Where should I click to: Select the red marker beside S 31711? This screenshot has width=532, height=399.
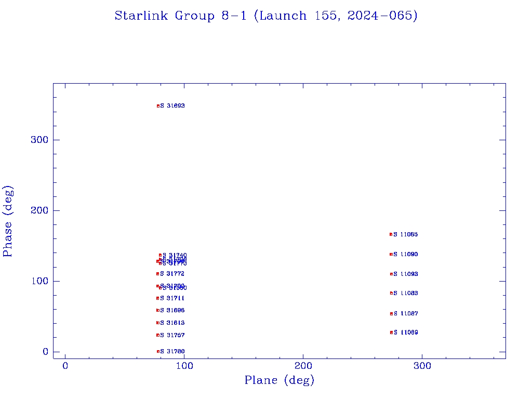pyautogui.click(x=157, y=298)
